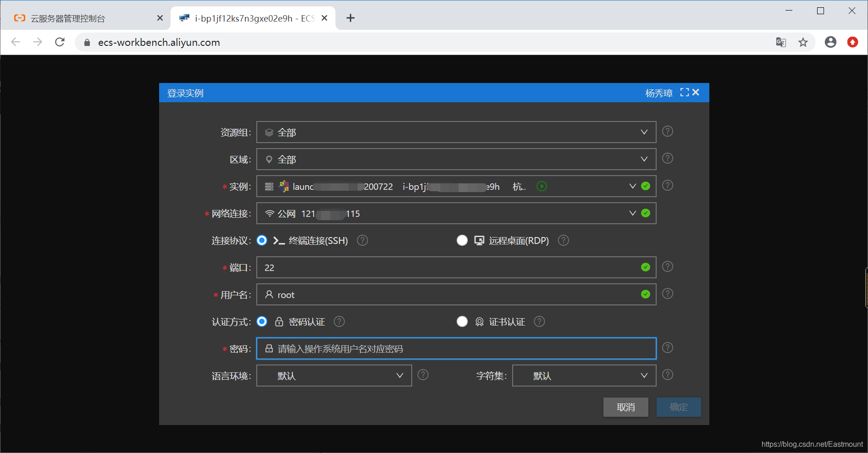Expand the 实例 instance dropdown
This screenshot has width=868, height=453.
633,186
